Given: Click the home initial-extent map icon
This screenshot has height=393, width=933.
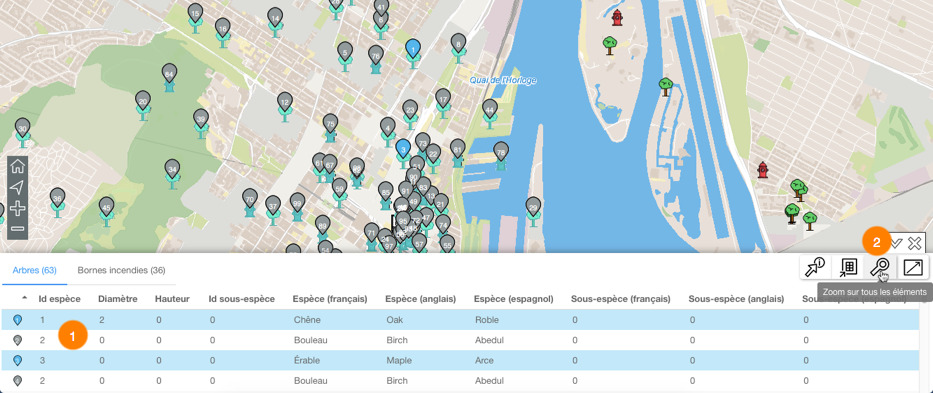Looking at the screenshot, I should pyautogui.click(x=17, y=166).
